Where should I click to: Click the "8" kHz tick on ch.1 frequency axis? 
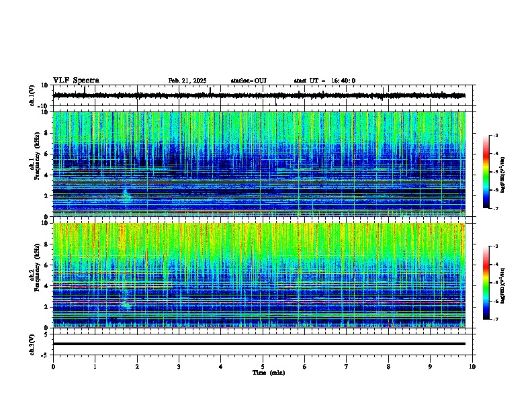tap(47, 133)
